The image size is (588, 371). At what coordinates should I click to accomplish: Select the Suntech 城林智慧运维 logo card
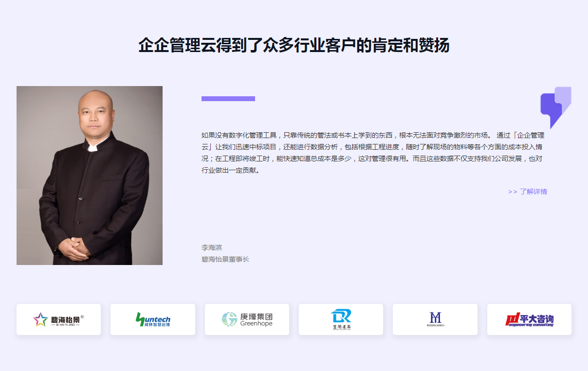pos(153,319)
